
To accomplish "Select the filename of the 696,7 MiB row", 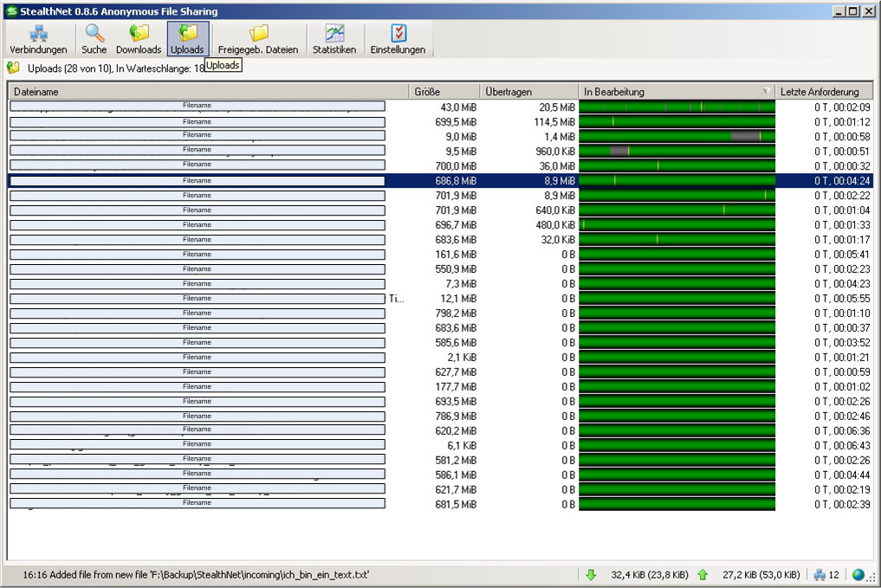I will (198, 224).
